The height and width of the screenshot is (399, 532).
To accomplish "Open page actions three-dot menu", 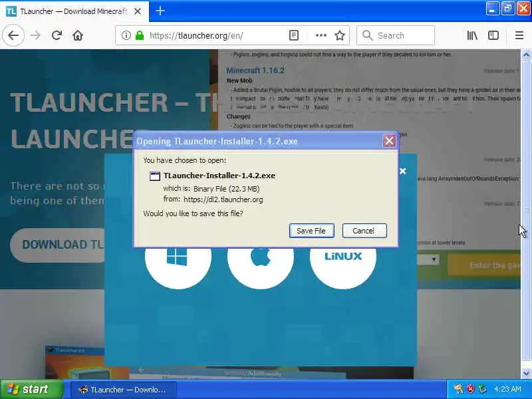I will (321, 35).
